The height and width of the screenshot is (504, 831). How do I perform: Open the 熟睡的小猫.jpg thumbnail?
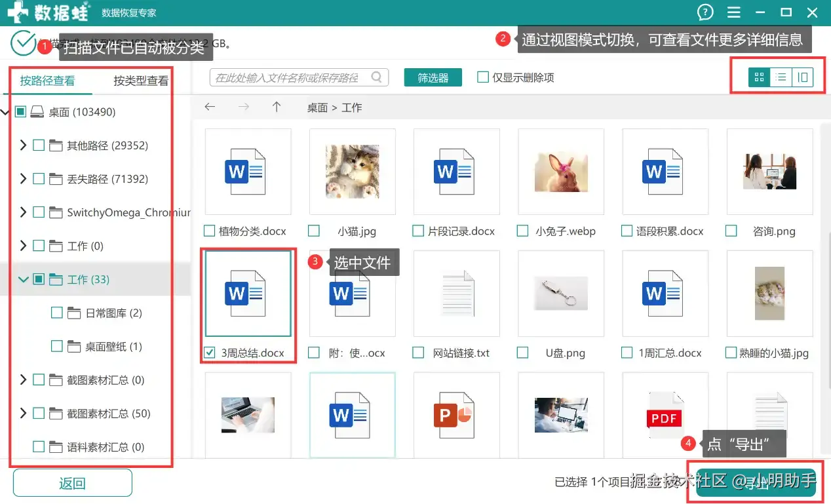click(x=770, y=293)
